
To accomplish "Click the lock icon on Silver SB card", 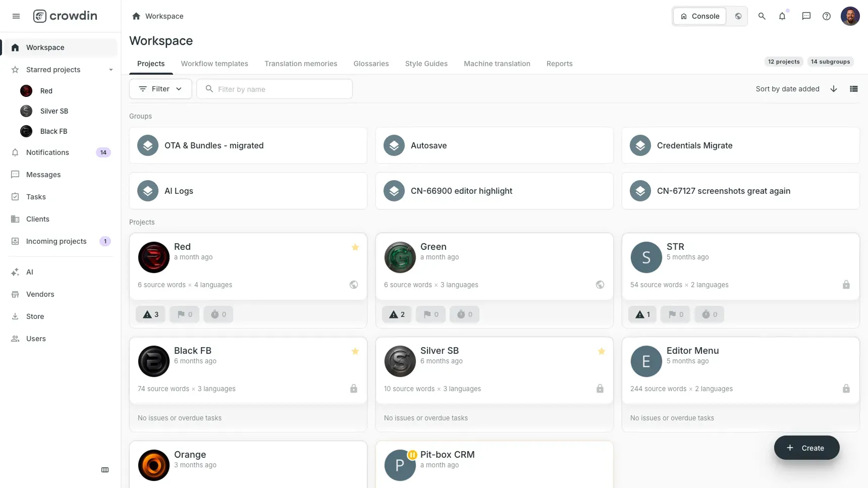I will pyautogui.click(x=600, y=389).
